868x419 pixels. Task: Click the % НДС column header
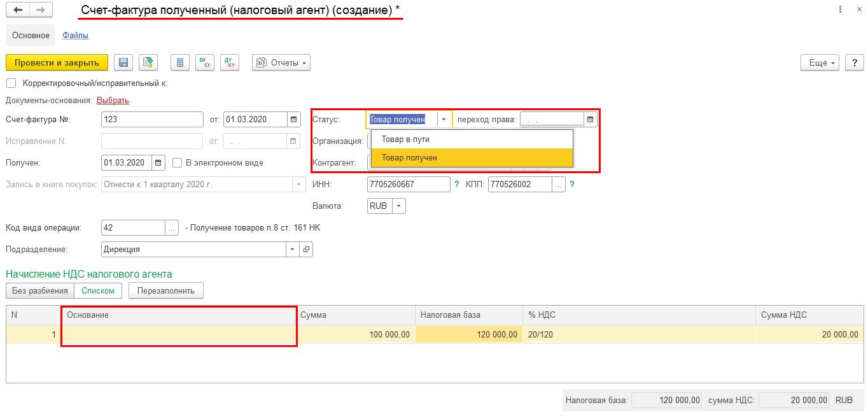639,315
